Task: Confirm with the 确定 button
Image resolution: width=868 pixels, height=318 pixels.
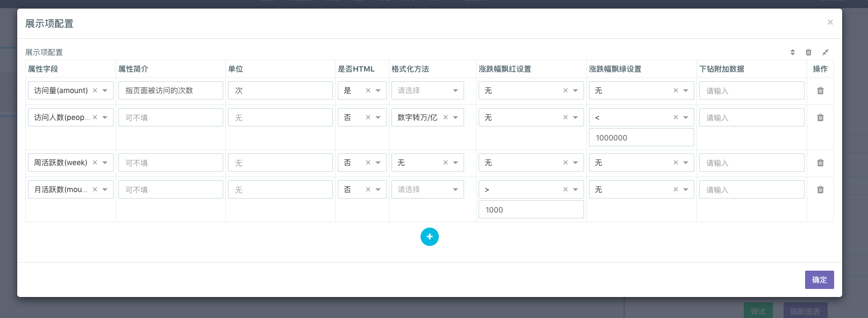Action: pos(819,280)
